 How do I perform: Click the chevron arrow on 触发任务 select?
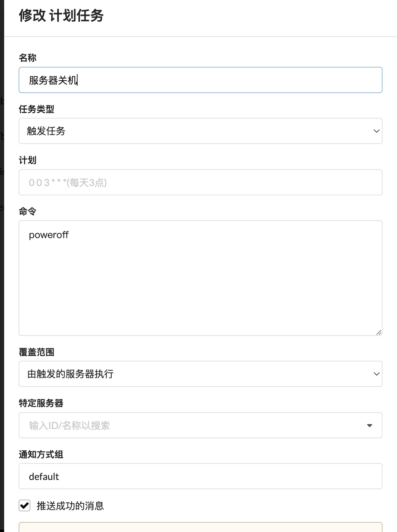pyautogui.click(x=376, y=131)
